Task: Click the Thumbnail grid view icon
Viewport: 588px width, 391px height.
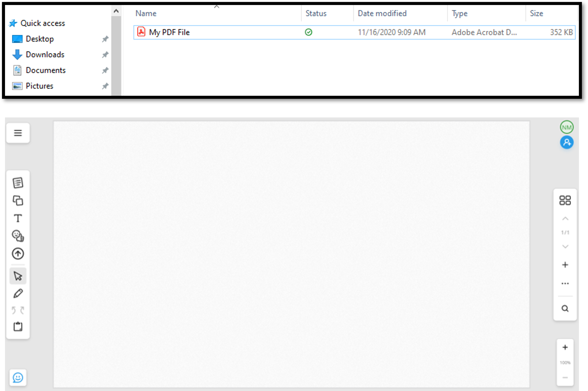Action: click(x=565, y=200)
